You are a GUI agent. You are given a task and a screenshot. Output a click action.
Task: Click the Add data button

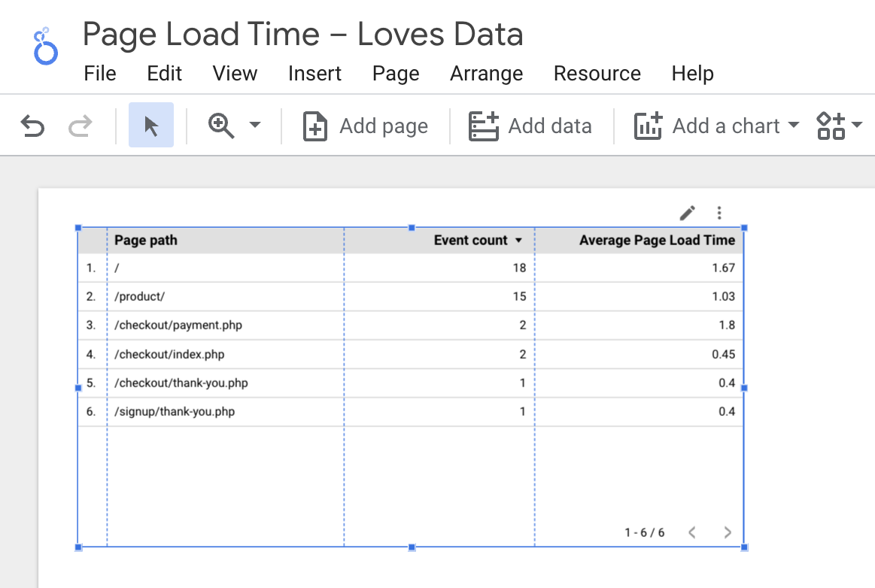point(530,126)
